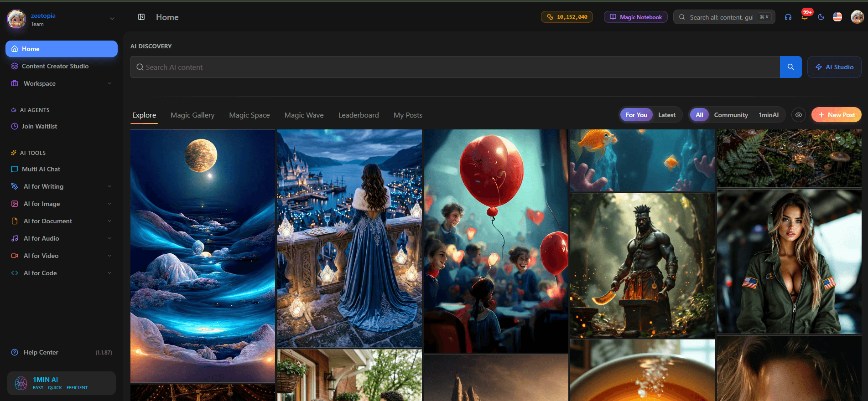
Task: Toggle the eye visibility filter
Action: 799,115
